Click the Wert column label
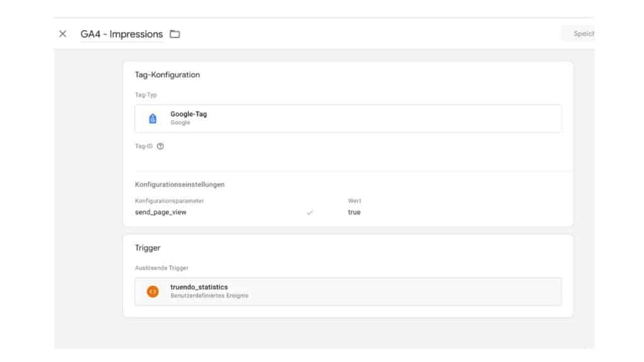Screen dimensions: 644x362 click(355, 200)
